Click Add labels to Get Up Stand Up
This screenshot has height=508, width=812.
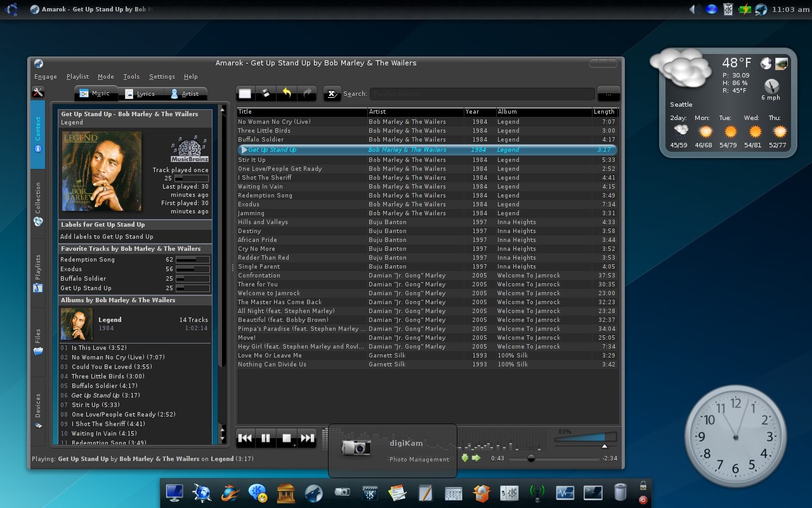click(107, 237)
